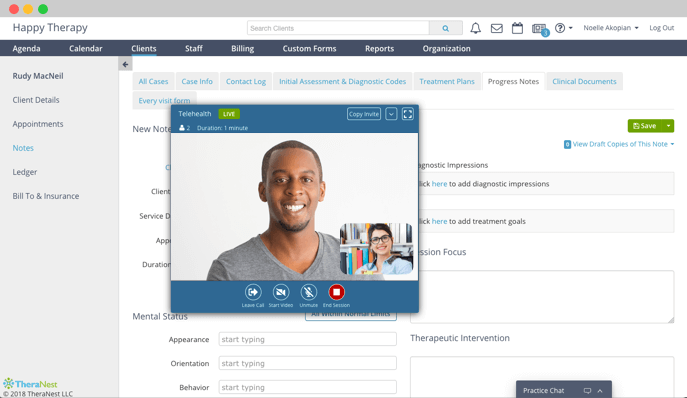Click Copy Invite button
This screenshot has height=398, width=687.
[364, 114]
